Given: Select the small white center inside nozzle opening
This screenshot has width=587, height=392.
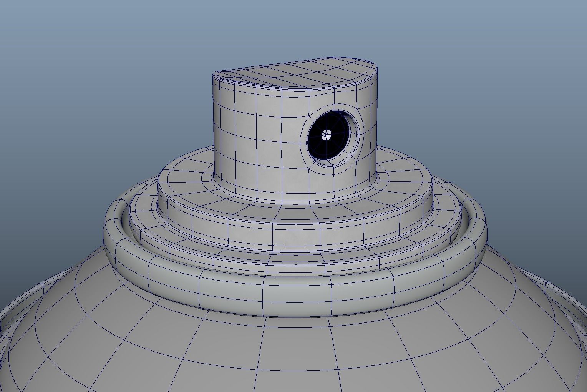Looking at the screenshot, I should [x=327, y=135].
